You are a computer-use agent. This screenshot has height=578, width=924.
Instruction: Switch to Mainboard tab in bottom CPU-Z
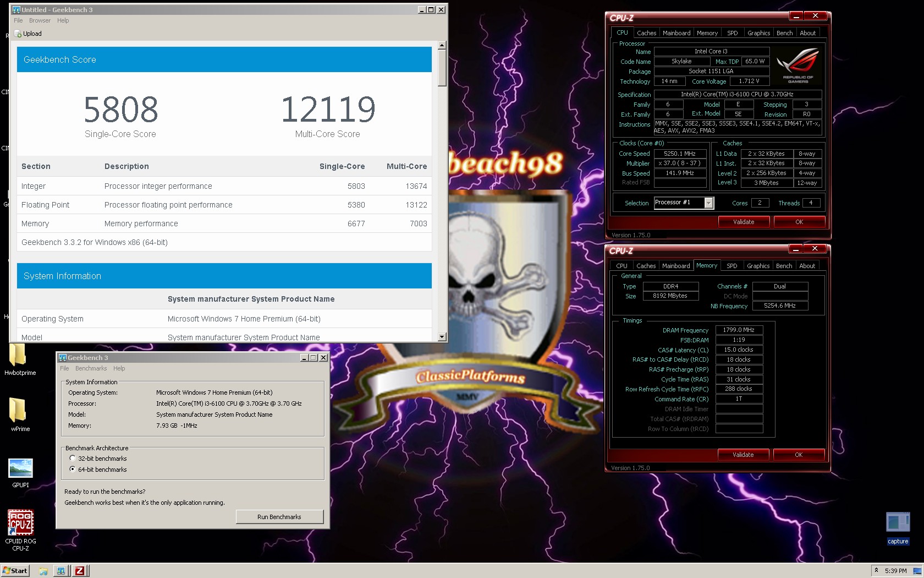[676, 266]
